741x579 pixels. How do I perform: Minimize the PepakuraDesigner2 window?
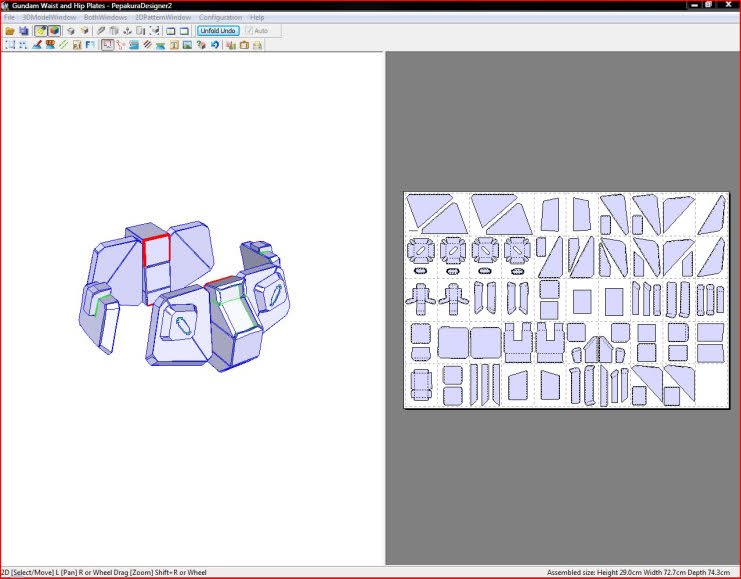point(695,5)
